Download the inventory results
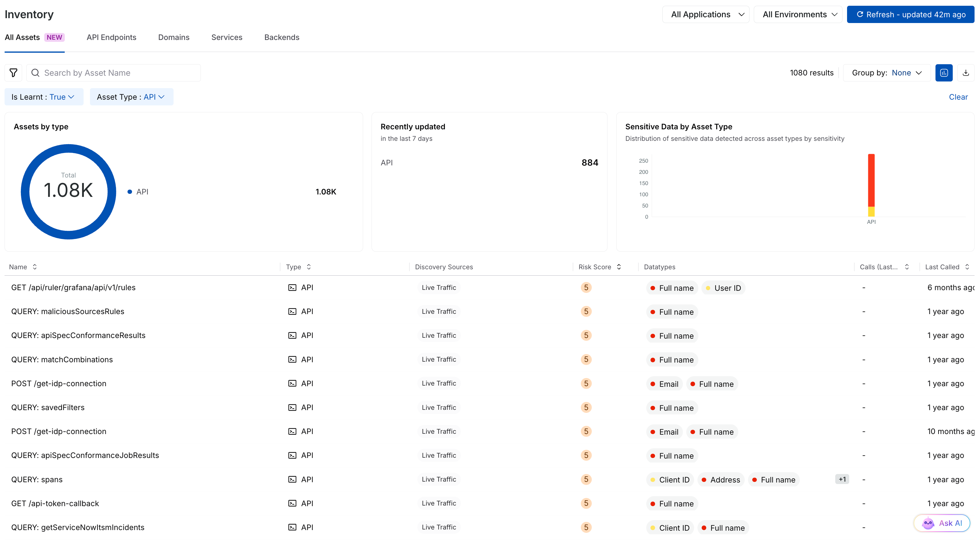Screen dimensions: 980x544 965,73
